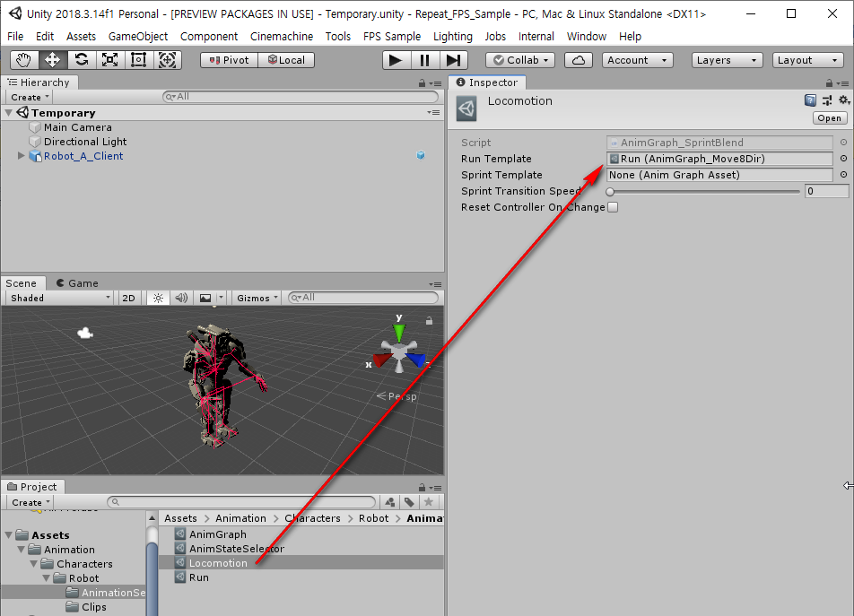Toggle Pivot handle position

tap(230, 60)
